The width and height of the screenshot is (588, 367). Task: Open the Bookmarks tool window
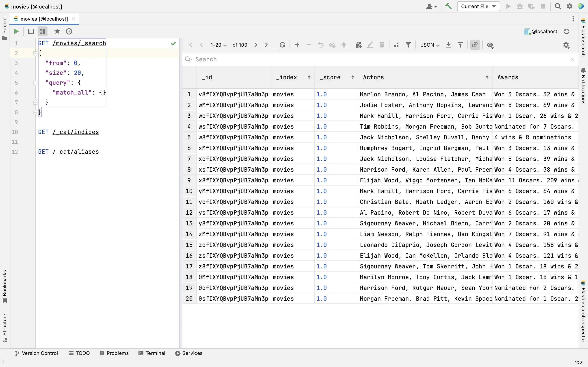[4, 287]
